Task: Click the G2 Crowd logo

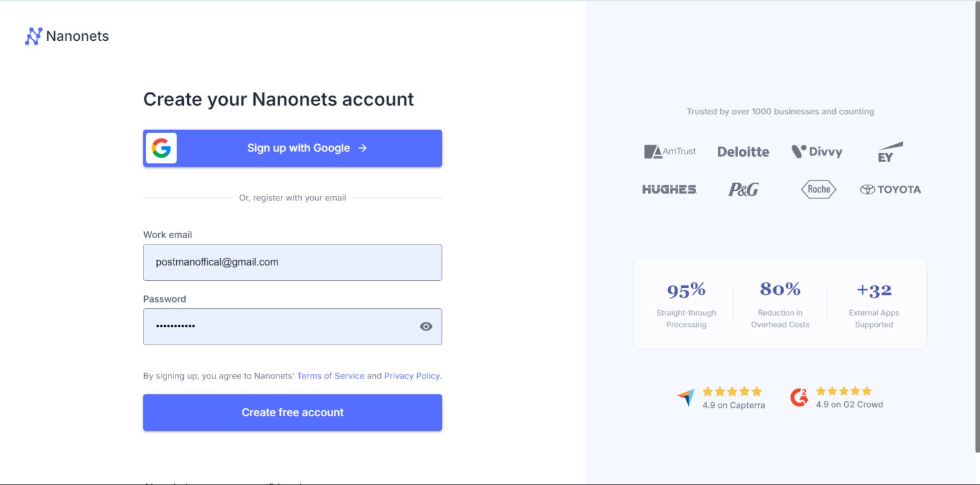Action: point(799,398)
